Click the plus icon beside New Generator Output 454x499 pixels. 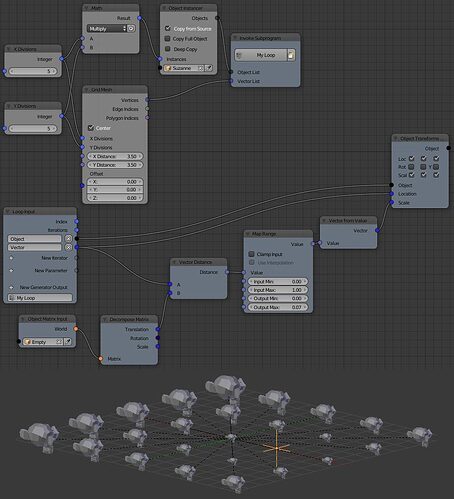point(11,287)
